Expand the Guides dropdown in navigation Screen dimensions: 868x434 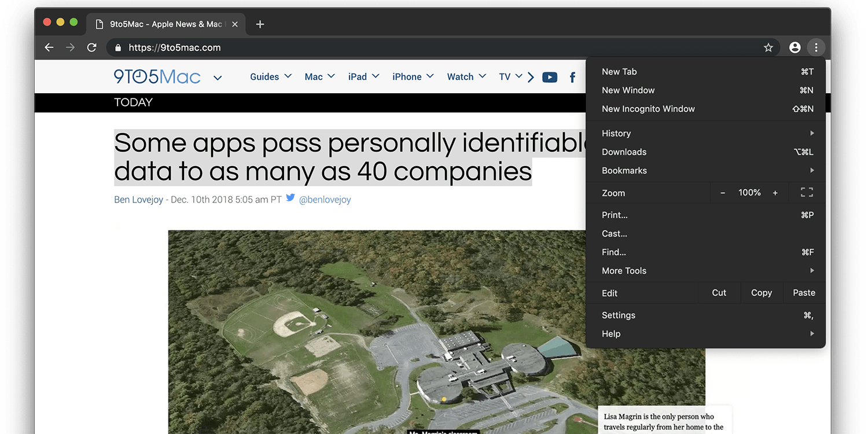tap(270, 76)
